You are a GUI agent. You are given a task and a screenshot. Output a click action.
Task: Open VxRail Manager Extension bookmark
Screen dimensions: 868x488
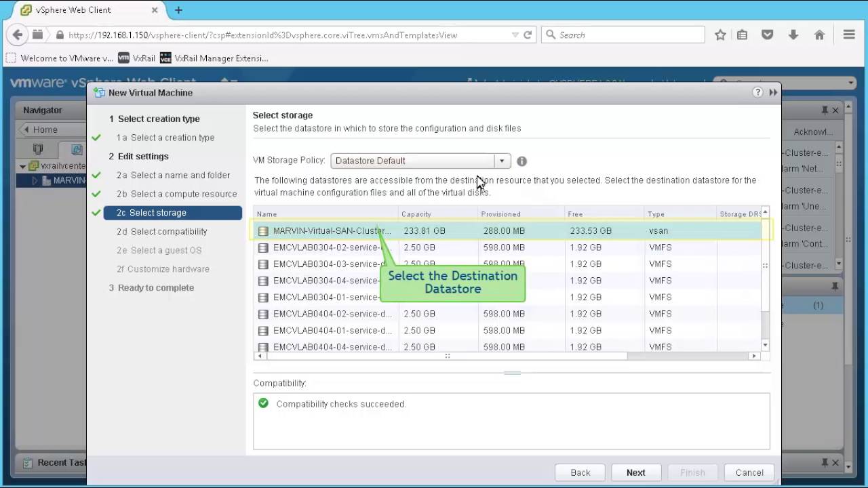coord(214,58)
